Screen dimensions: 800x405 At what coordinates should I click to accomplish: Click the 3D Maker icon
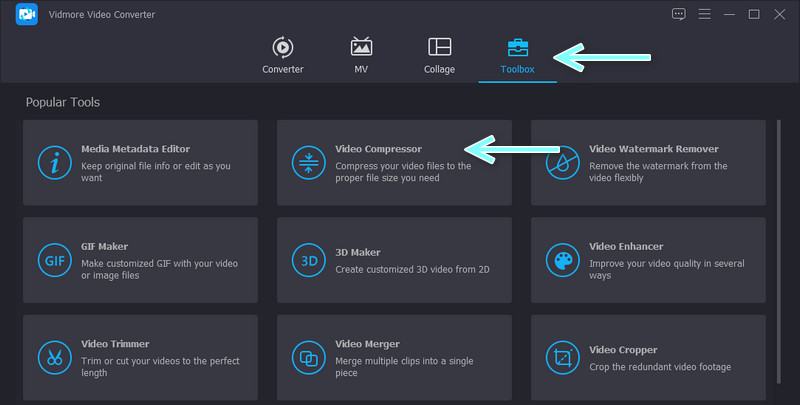click(x=307, y=260)
